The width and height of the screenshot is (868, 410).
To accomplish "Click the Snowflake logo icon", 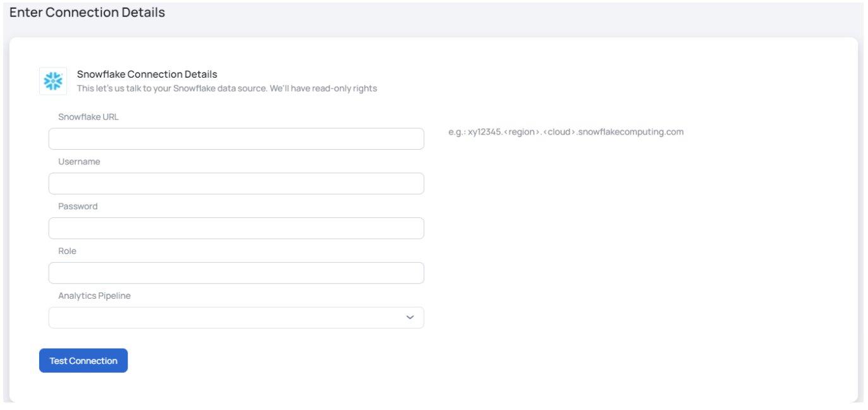I will 53,81.
